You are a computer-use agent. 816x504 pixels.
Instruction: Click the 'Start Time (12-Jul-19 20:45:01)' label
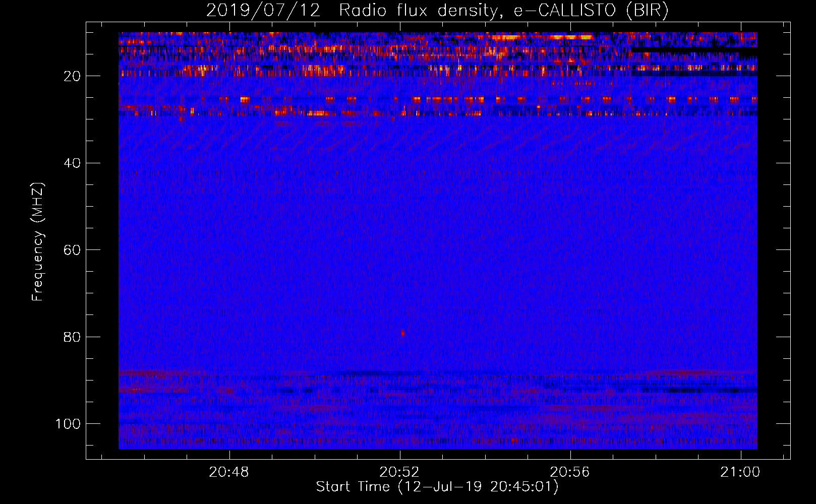click(x=437, y=487)
